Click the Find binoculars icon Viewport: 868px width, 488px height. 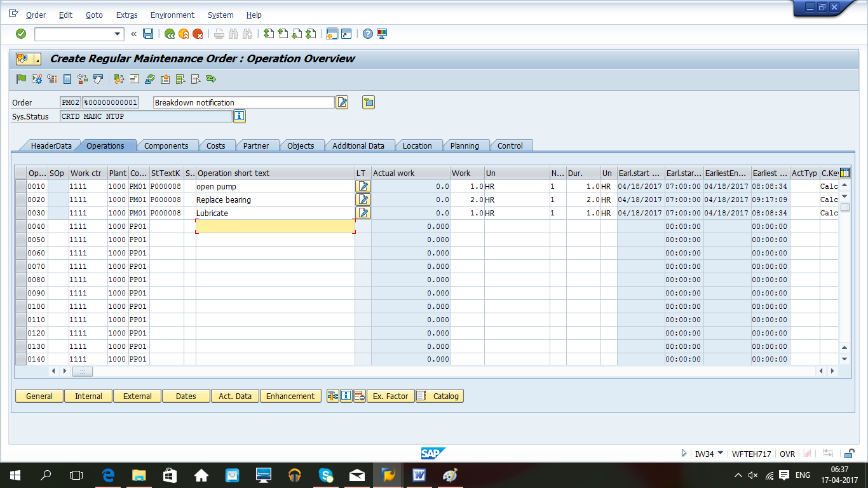233,34
